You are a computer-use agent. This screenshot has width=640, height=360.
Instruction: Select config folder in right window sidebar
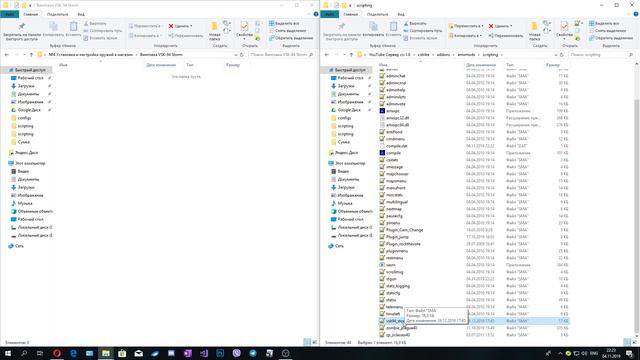pyautogui.click(x=344, y=118)
